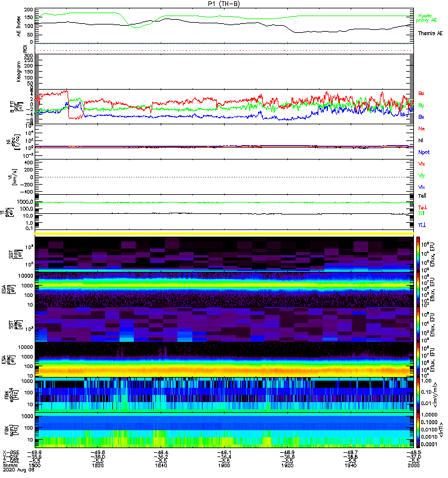This screenshot has width=448, height=478.
Task: Click the FBK nT color bar
Action: pos(418,430)
